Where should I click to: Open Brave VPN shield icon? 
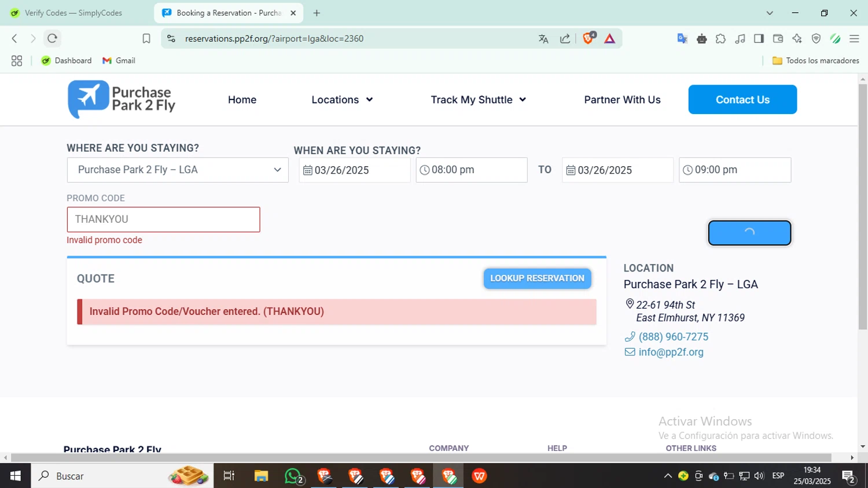pos(816,39)
